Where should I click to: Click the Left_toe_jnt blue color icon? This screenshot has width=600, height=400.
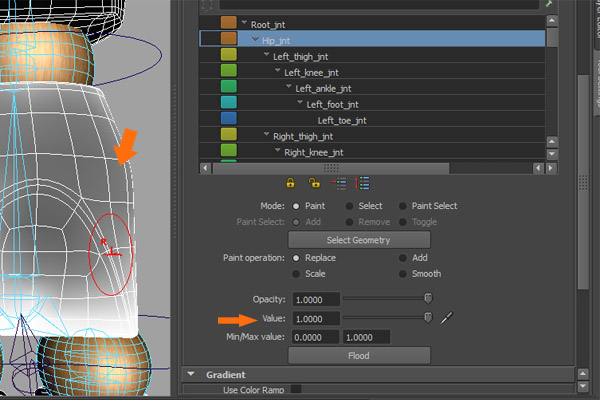pyautogui.click(x=227, y=120)
